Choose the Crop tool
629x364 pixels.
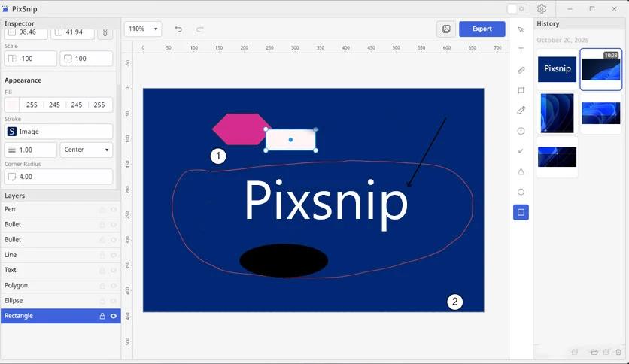coord(521,90)
